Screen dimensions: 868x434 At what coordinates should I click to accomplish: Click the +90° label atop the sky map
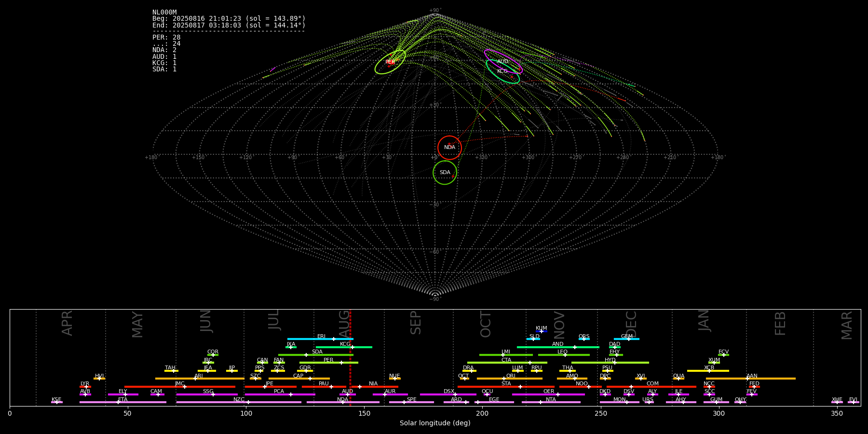pos(435,11)
